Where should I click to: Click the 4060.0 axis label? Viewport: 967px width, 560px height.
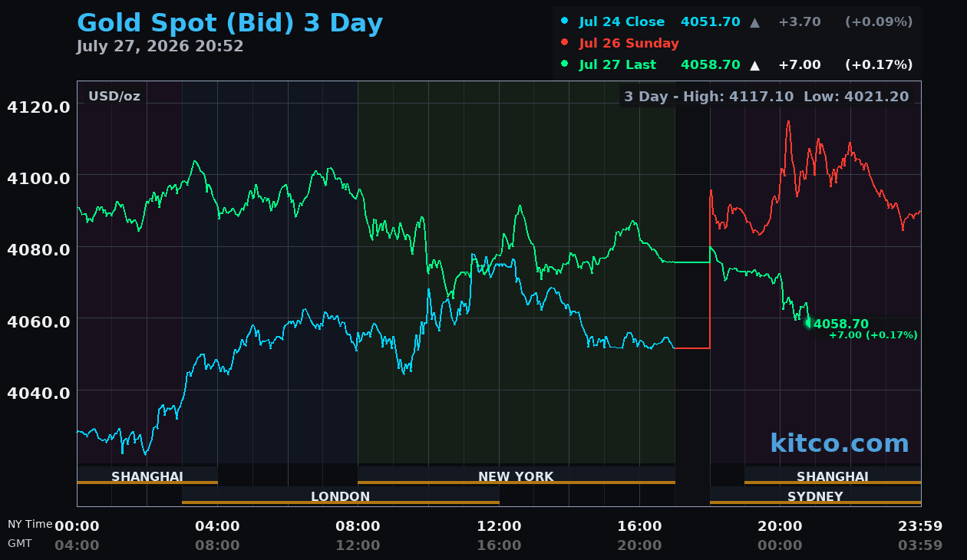[x=38, y=321]
